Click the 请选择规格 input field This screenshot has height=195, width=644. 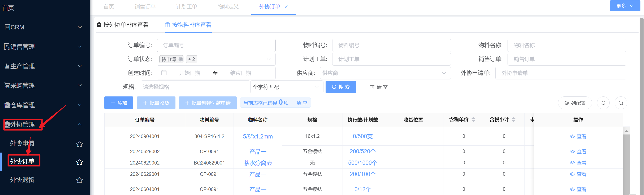tap(195, 87)
